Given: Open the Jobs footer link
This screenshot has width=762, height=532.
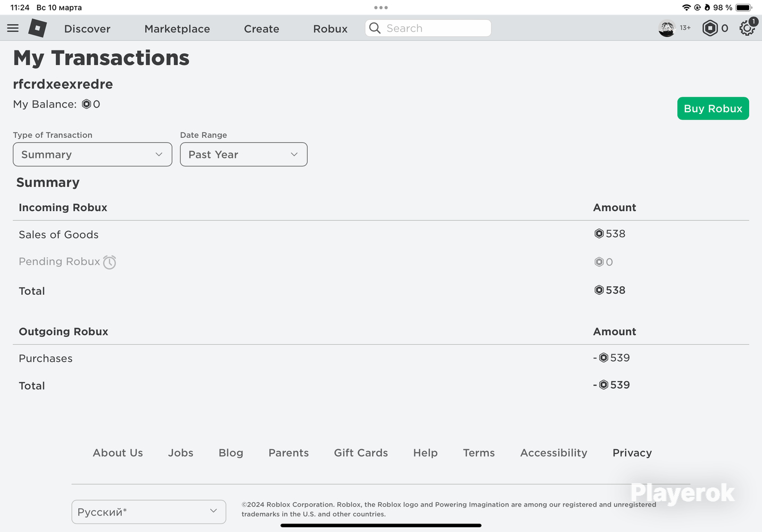Looking at the screenshot, I should point(181,453).
